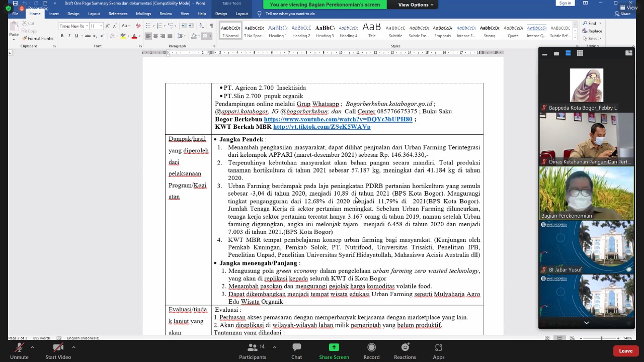Align text right
Image resolution: width=644 pixels, height=362 pixels.
point(163,36)
